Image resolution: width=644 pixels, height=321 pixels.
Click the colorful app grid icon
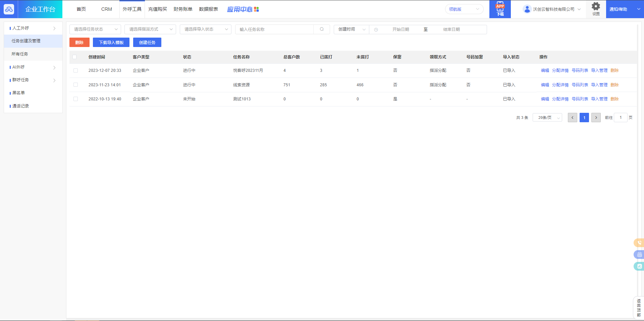[256, 9]
